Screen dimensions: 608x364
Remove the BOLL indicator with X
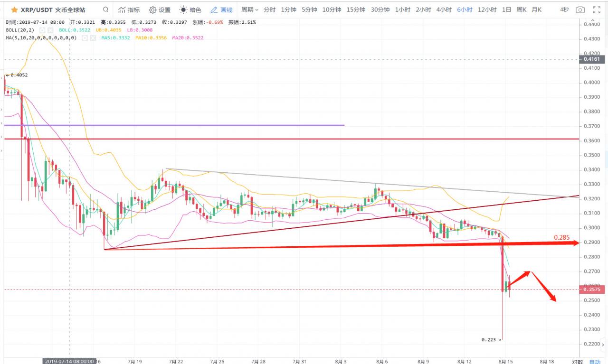(x=50, y=29)
